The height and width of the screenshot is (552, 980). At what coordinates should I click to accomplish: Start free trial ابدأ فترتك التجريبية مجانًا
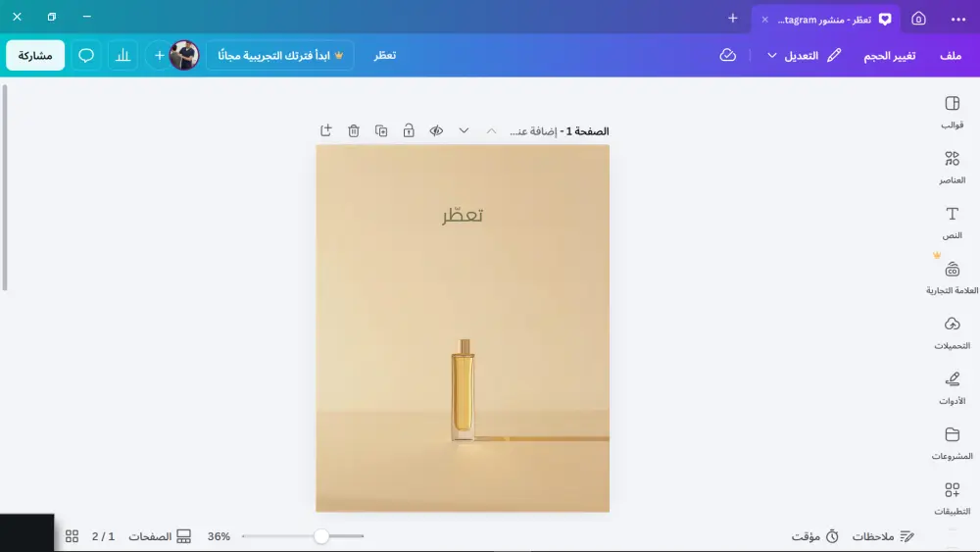pyautogui.click(x=280, y=55)
